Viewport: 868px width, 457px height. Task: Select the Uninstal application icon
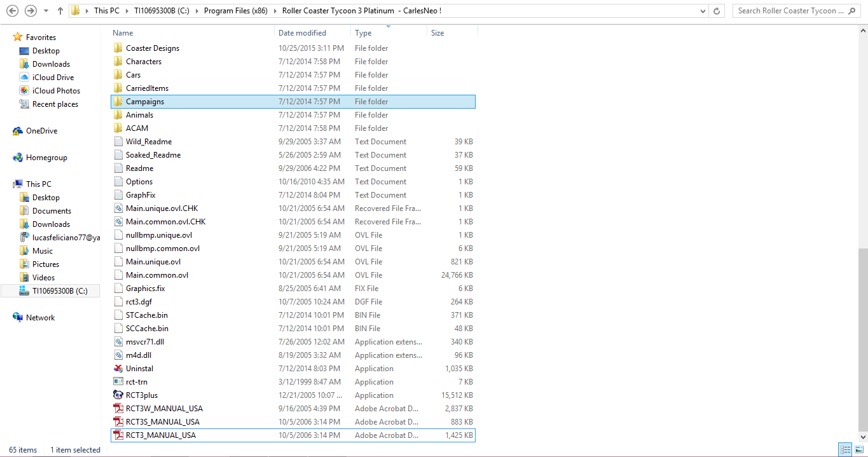[118, 369]
